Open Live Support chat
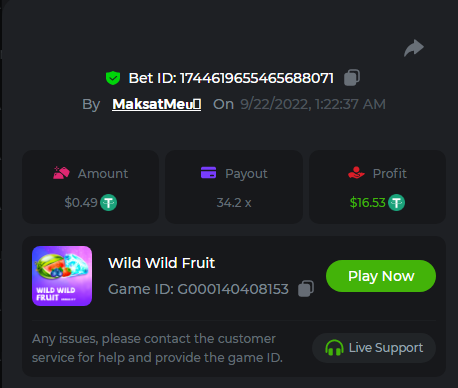The width and height of the screenshot is (458, 388). coord(374,348)
